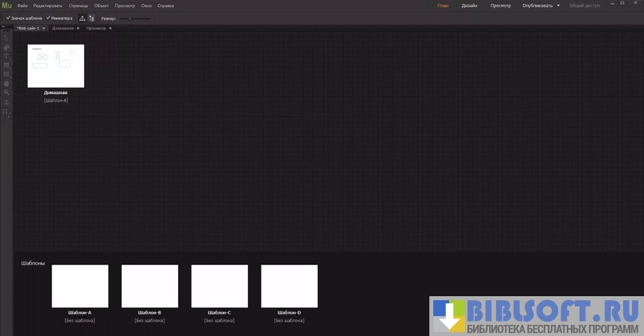Toggle the Значок шаблона checkbox

pos(8,18)
